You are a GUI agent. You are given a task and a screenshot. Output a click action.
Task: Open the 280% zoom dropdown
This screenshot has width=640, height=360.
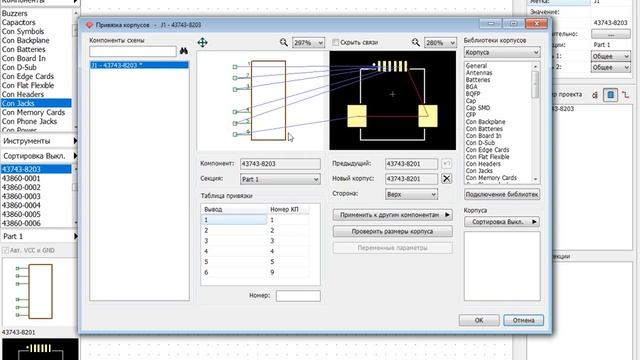(440, 42)
